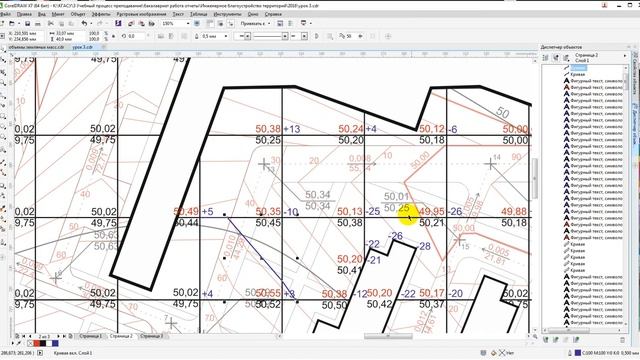
Task: Mirror selection horizontally in property bar
Action: pos(161,36)
